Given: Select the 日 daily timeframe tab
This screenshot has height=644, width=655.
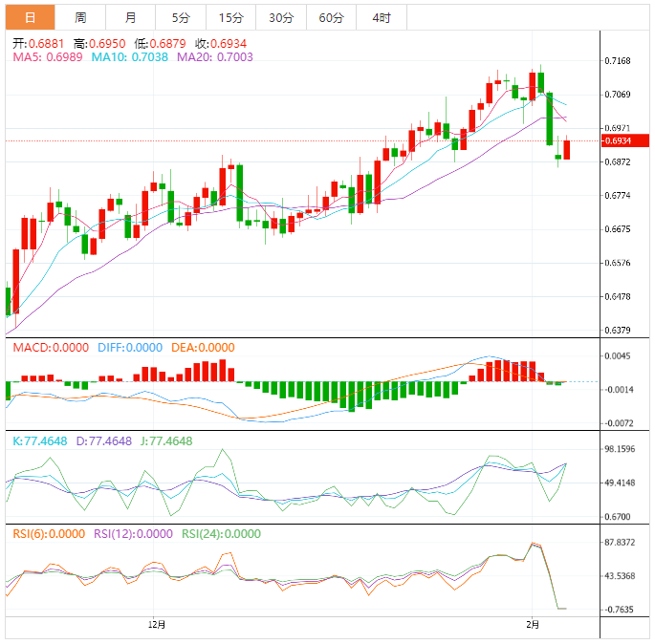Looking at the screenshot, I should coord(30,17).
